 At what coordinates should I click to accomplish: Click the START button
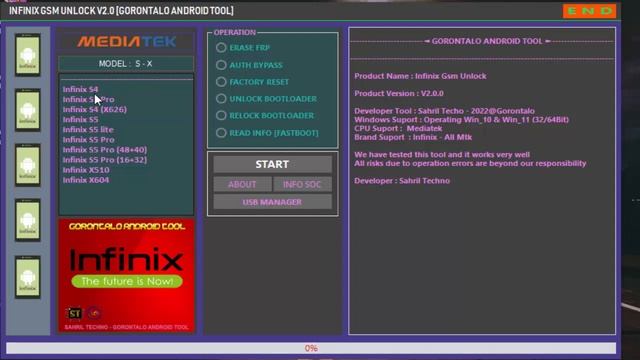(272, 164)
